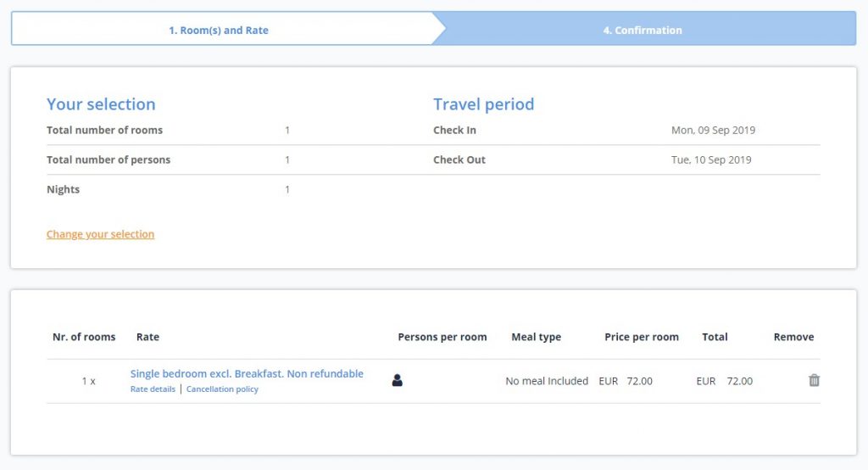
Task: Click the Total number of persons label
Action: pyautogui.click(x=108, y=159)
